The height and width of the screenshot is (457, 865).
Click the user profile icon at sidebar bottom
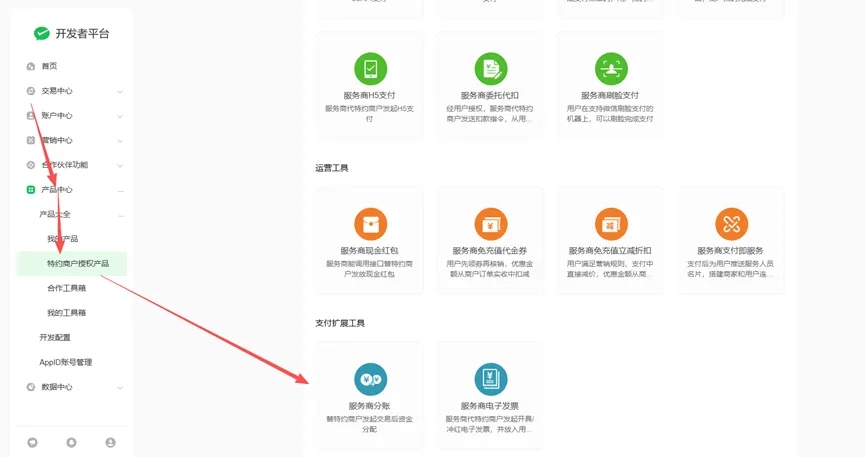click(x=110, y=442)
